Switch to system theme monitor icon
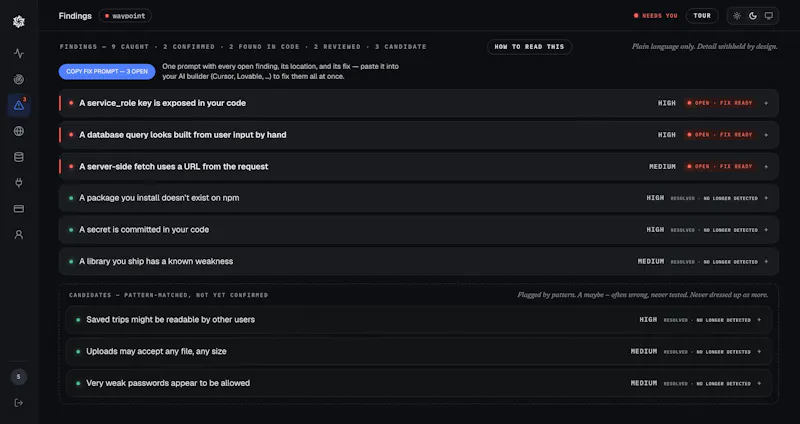Screen dimensions: 800x424 pyautogui.click(x=769, y=16)
